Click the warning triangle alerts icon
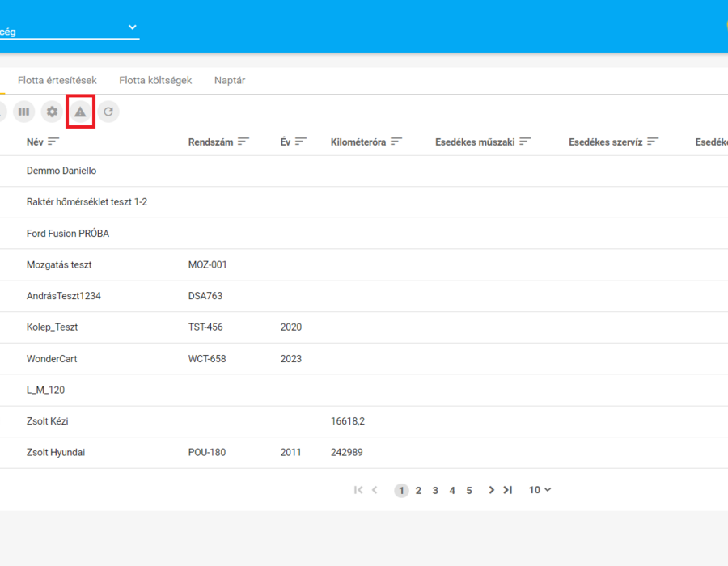The height and width of the screenshot is (566, 728). click(x=80, y=112)
